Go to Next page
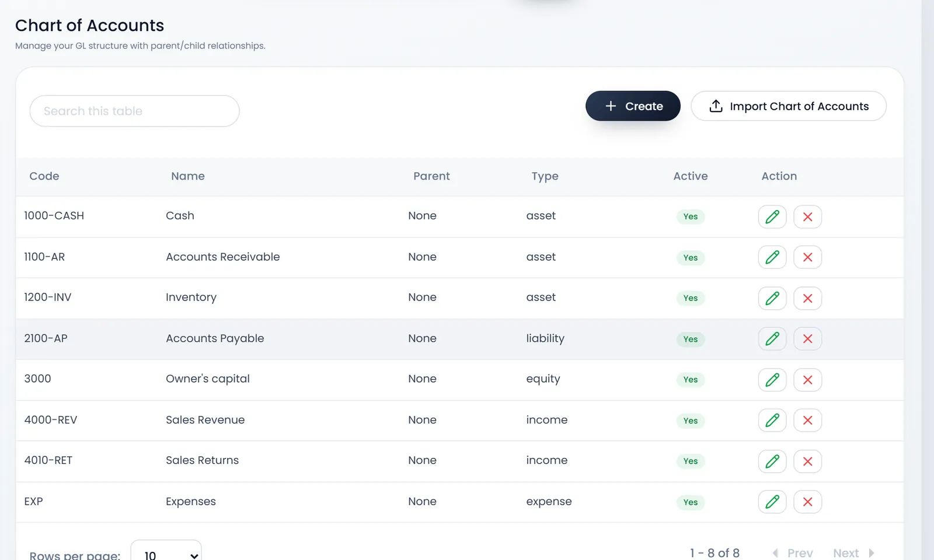 pos(853,553)
